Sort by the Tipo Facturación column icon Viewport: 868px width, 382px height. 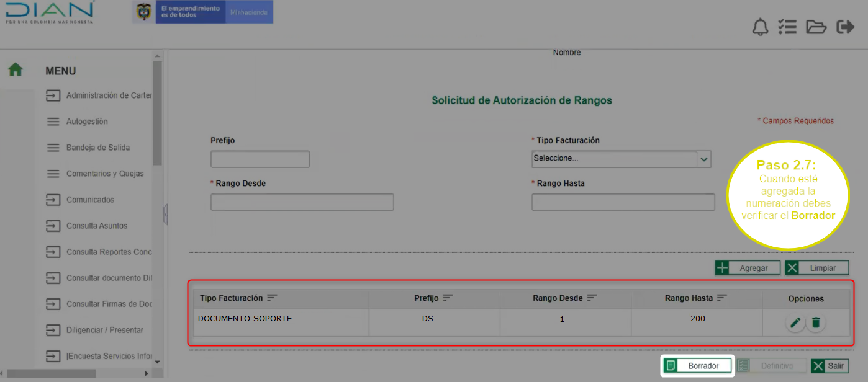point(271,298)
